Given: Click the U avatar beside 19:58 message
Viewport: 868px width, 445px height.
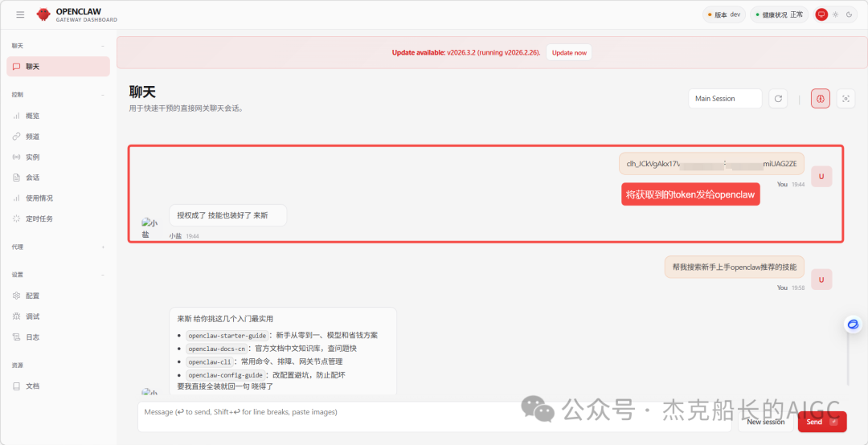Looking at the screenshot, I should tap(821, 280).
